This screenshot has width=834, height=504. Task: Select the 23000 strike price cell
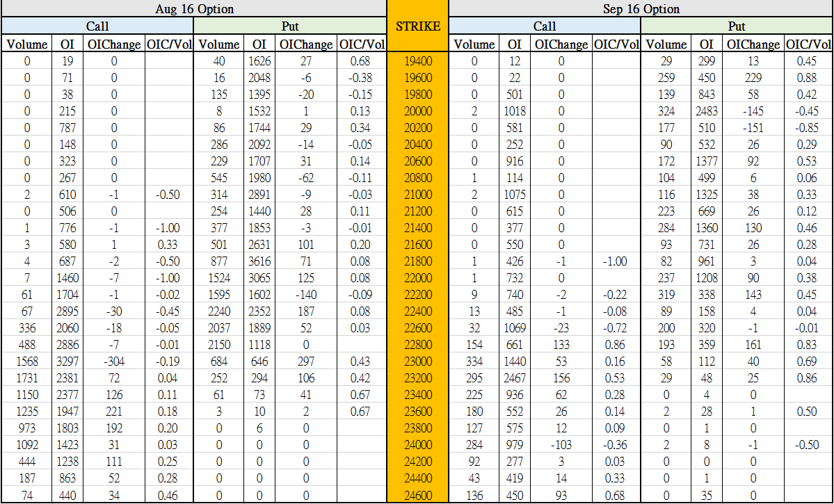(417, 361)
